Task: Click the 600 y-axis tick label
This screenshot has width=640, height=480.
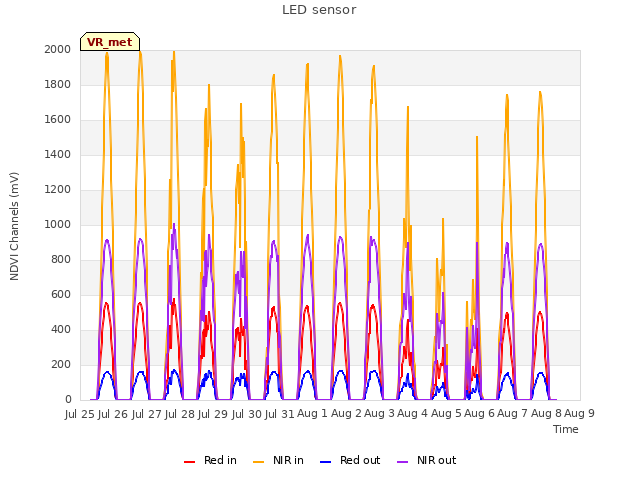Action: click(61, 294)
